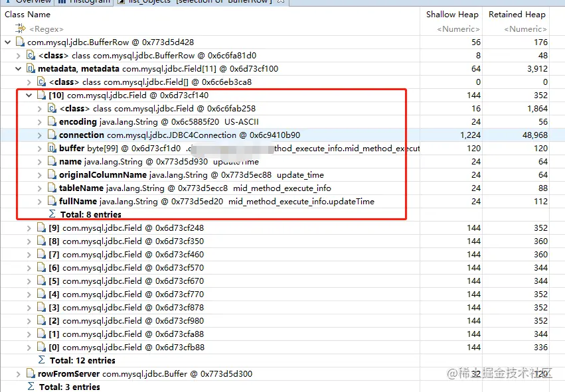Viewport: 565px width, 392px height.
Task: Expand the buffer byte[99] node
Action: tap(40, 149)
